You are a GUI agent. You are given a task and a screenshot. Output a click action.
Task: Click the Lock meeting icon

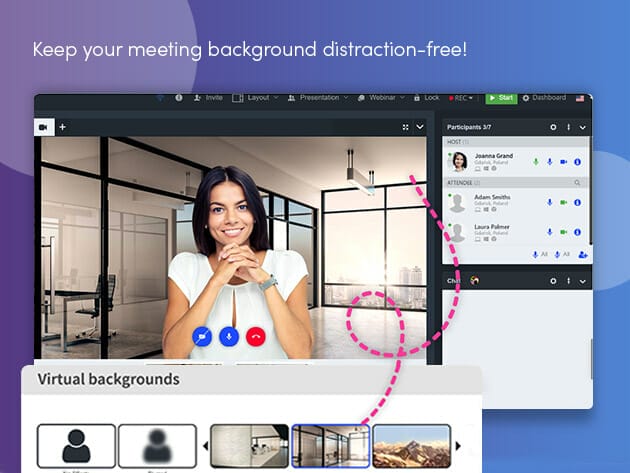click(426, 98)
